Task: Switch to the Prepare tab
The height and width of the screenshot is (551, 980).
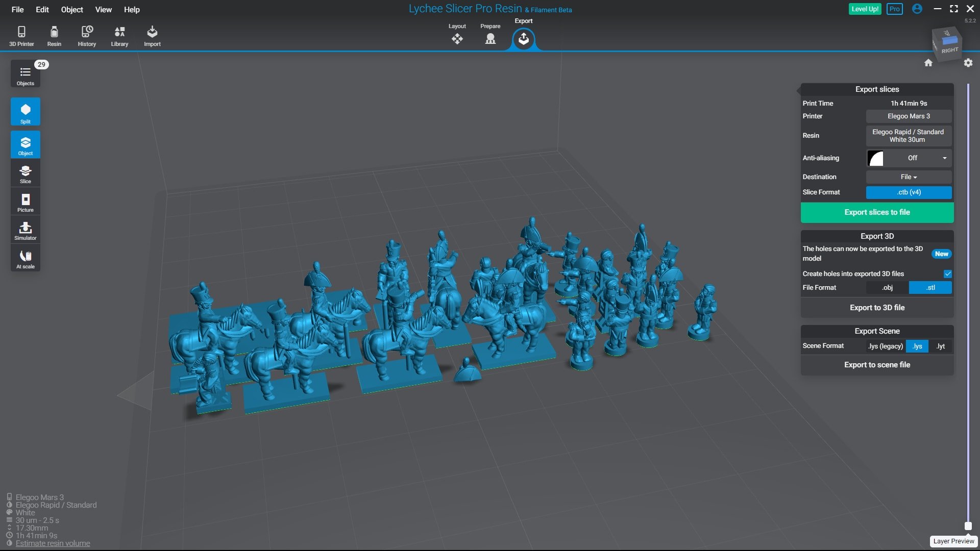Action: 491,35
